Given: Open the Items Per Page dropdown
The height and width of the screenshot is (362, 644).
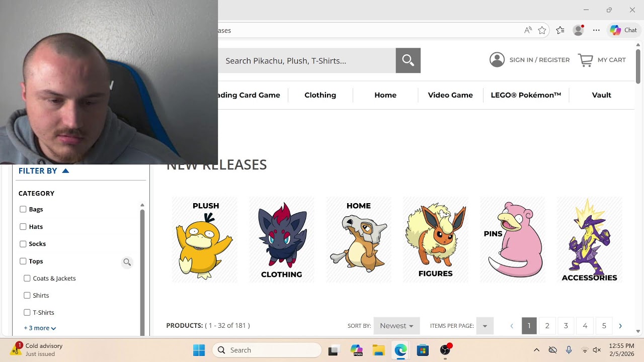Looking at the screenshot, I should (485, 326).
